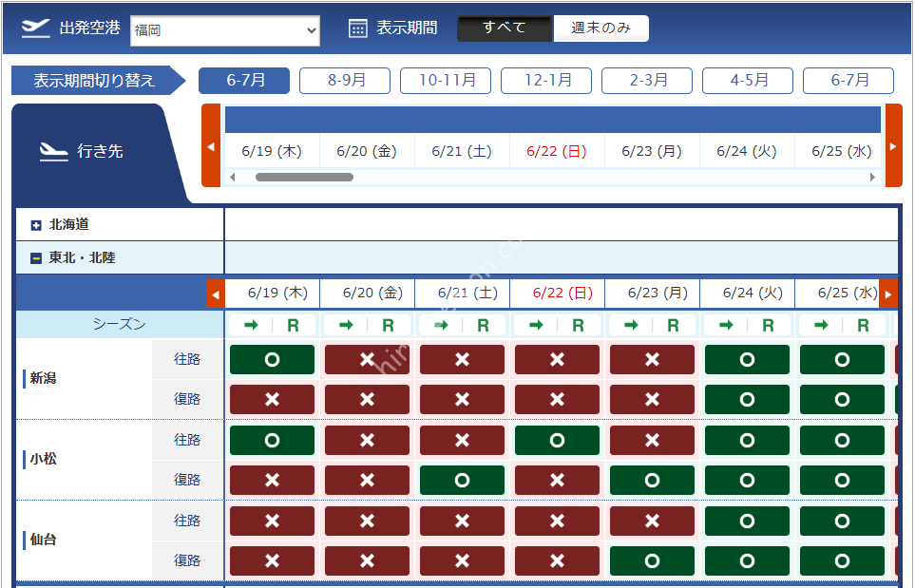Select available 小松 往路 flight on 6/19

pyautogui.click(x=272, y=440)
